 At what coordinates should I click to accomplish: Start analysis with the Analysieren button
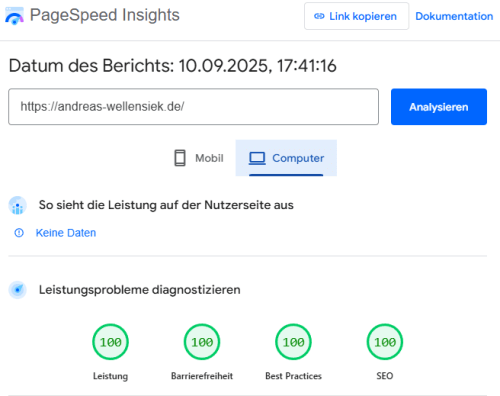[x=439, y=107]
